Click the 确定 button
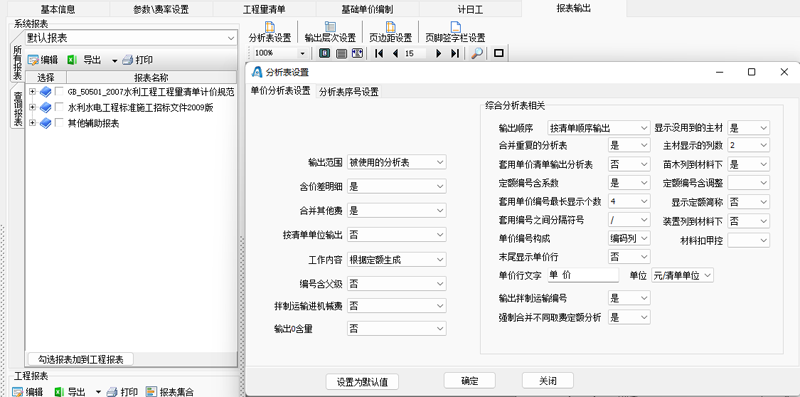Screen dimensions: 800x397 pyautogui.click(x=469, y=381)
